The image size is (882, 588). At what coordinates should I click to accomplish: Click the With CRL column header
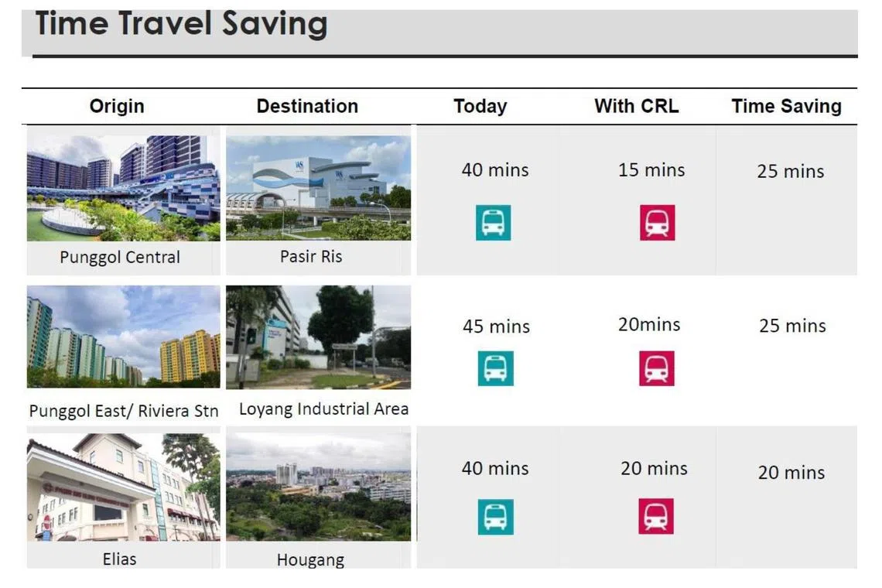[637, 106]
